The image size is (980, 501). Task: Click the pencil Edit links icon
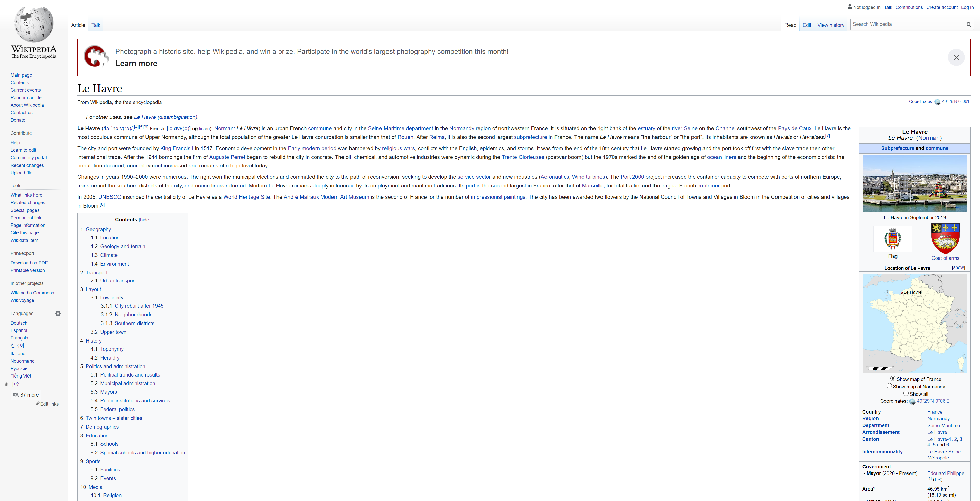point(38,404)
